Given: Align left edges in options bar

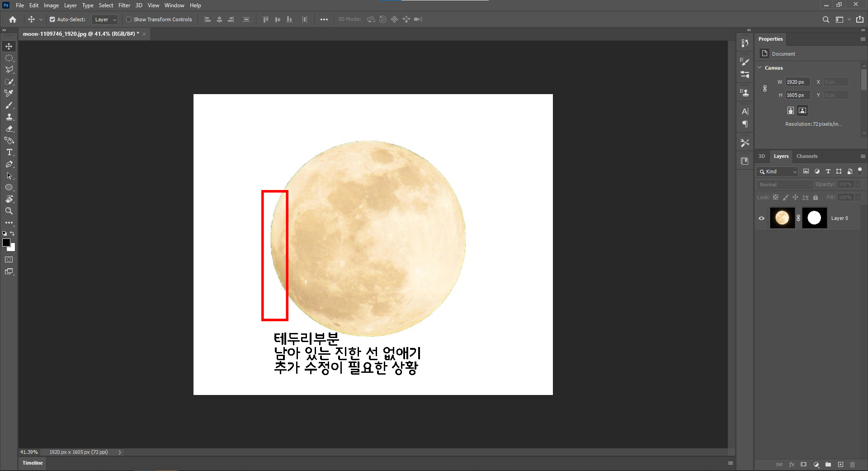Looking at the screenshot, I should 208,19.
